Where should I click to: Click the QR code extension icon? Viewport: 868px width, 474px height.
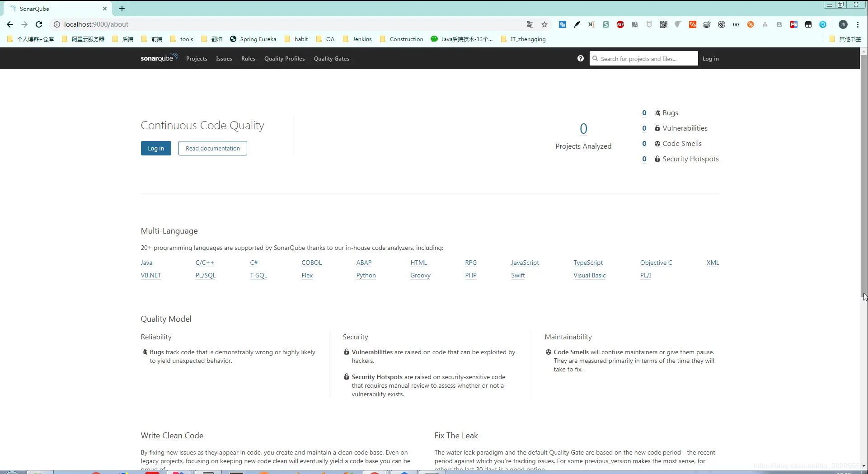(663, 24)
